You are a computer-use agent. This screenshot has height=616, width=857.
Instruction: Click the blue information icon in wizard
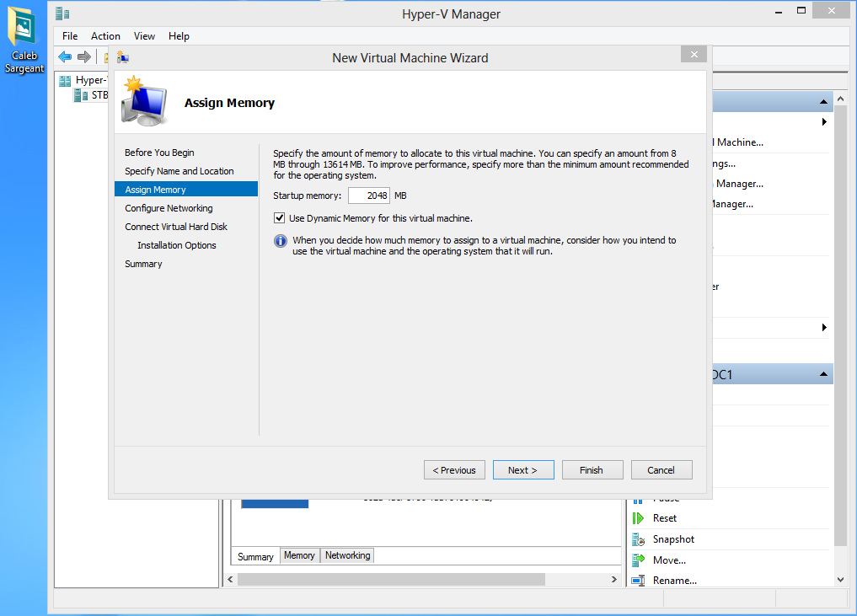281,240
